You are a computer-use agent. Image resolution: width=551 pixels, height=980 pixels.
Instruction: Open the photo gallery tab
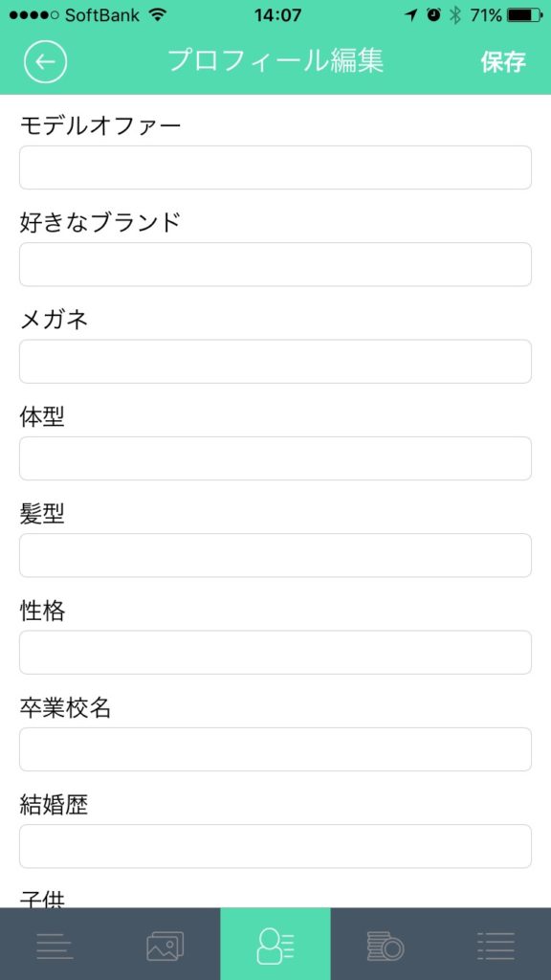coord(165,944)
